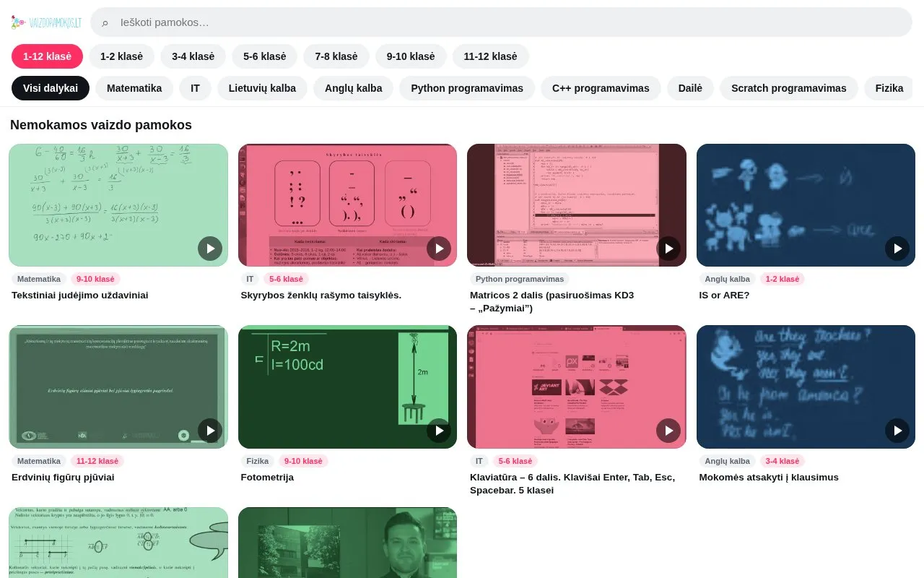Show Fizika lessons
924x578 pixels.
point(889,88)
